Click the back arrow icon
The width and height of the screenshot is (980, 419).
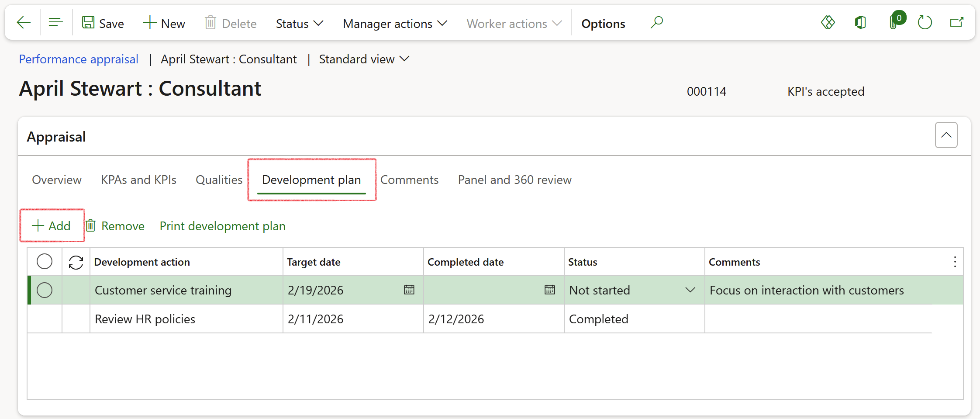tap(24, 23)
